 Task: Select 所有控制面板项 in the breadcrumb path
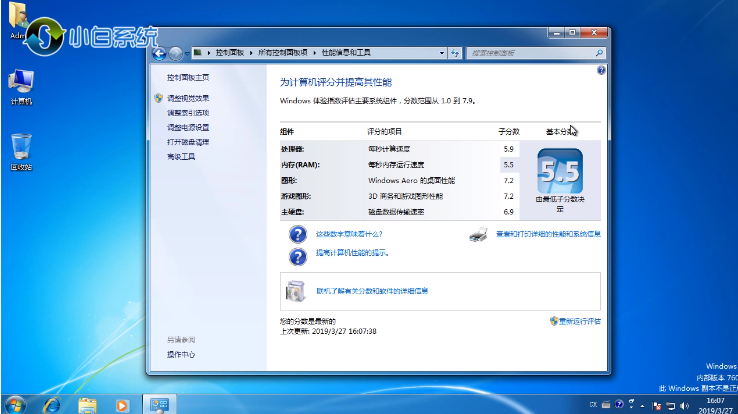coord(284,52)
